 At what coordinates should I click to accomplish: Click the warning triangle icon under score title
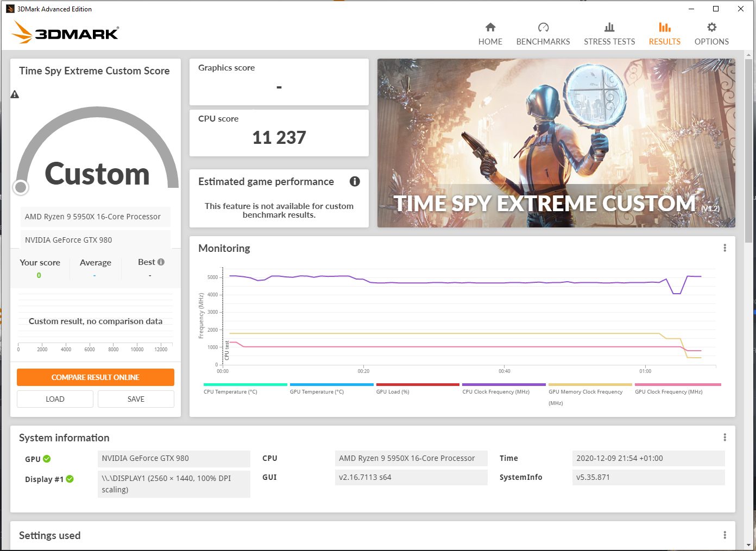click(15, 94)
